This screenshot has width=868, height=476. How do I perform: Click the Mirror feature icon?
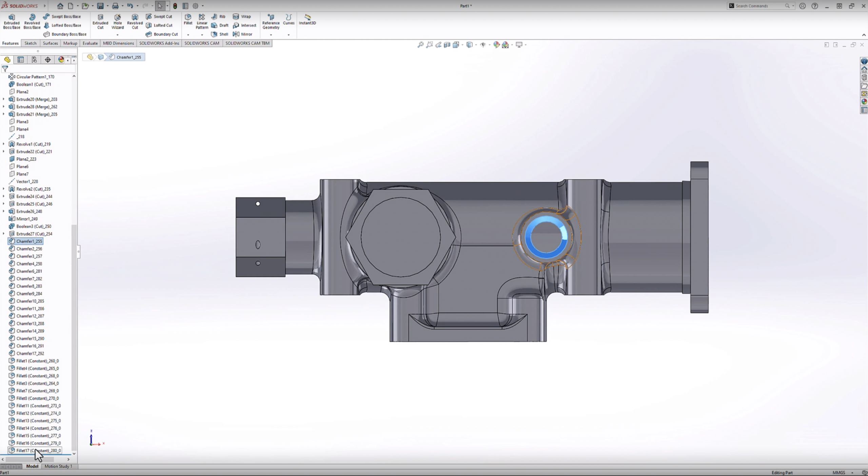pyautogui.click(x=236, y=34)
